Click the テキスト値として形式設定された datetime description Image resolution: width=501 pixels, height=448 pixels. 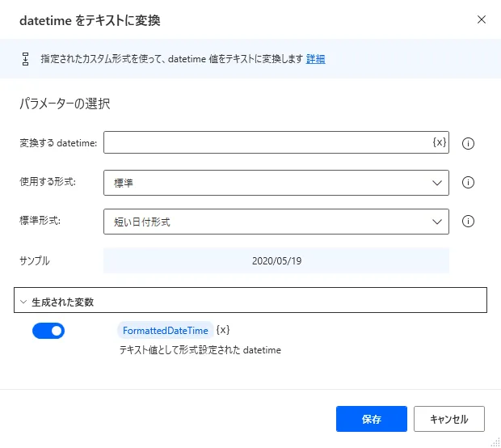click(200, 350)
